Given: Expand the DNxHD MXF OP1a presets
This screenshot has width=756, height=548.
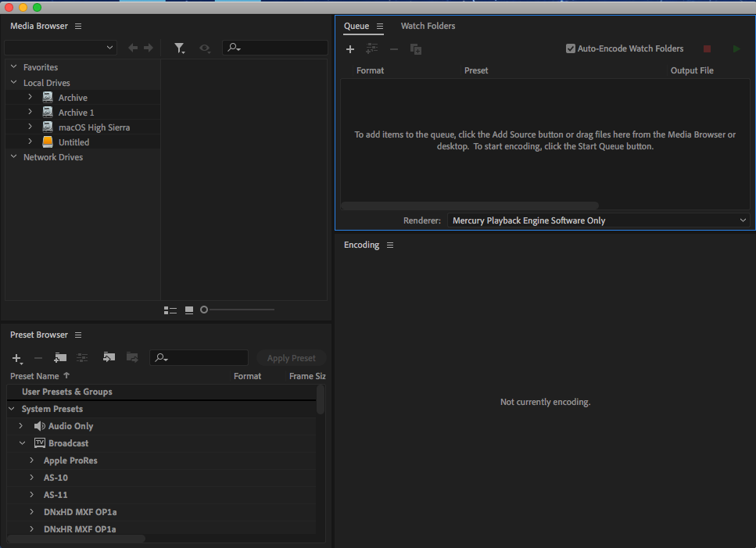Looking at the screenshot, I should pos(32,511).
